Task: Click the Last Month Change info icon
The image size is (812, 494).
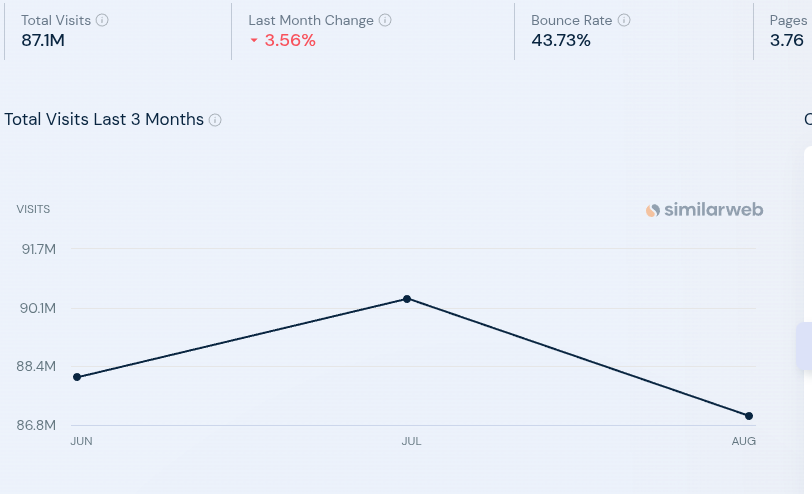Action: (x=386, y=20)
